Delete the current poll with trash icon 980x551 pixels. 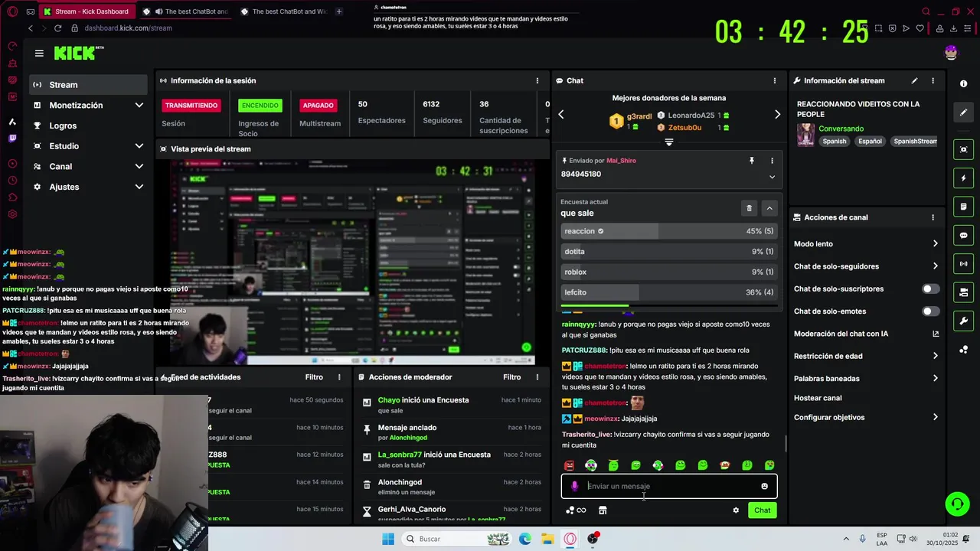[749, 208]
